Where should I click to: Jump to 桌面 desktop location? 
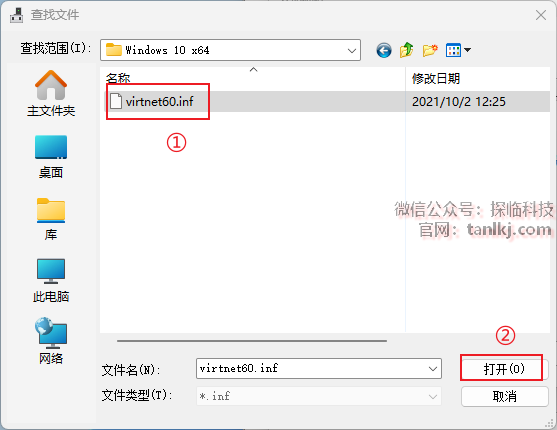point(51,156)
